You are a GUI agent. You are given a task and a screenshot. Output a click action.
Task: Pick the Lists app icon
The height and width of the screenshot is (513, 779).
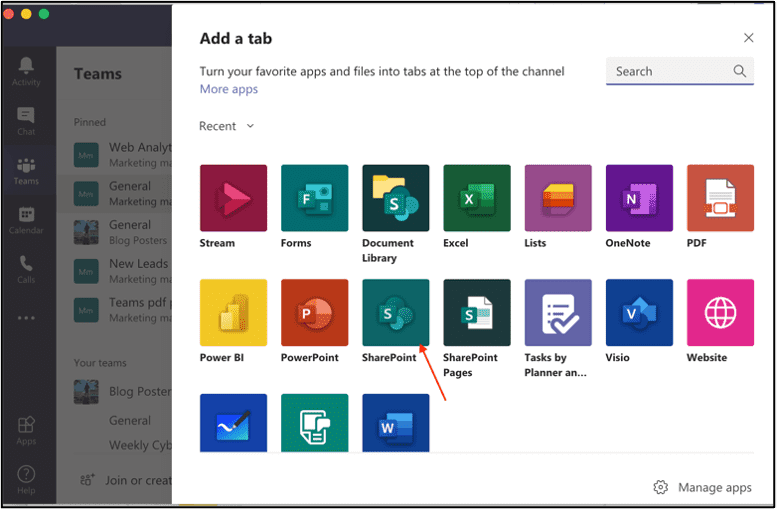[x=557, y=198]
